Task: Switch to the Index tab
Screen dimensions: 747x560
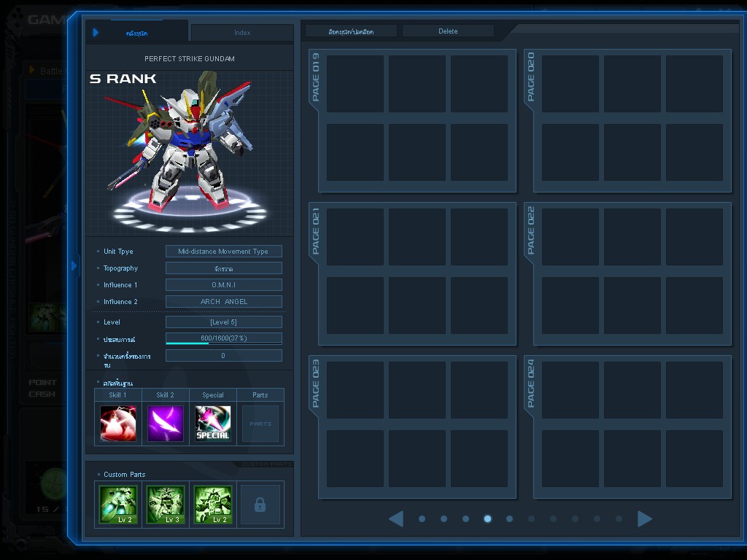Action: click(242, 33)
